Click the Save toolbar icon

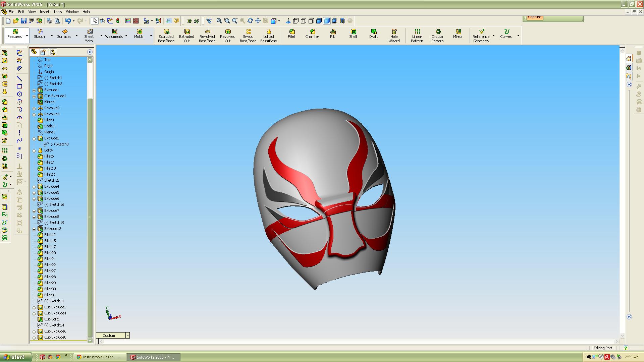click(x=24, y=21)
